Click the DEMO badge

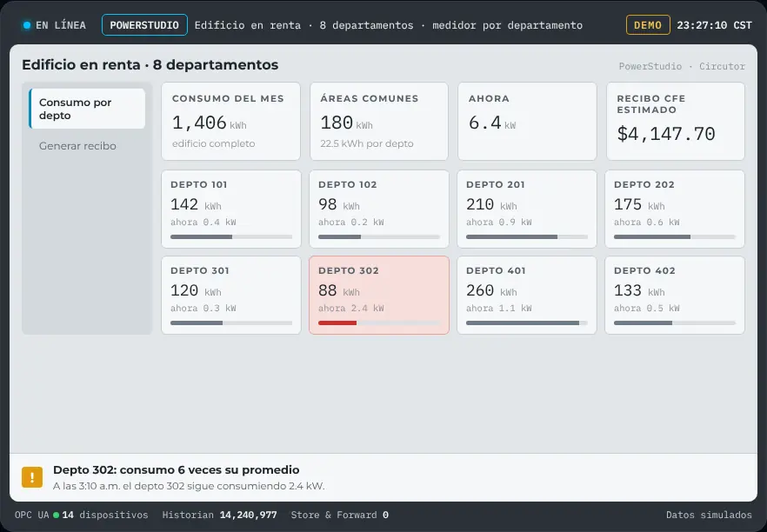(648, 25)
